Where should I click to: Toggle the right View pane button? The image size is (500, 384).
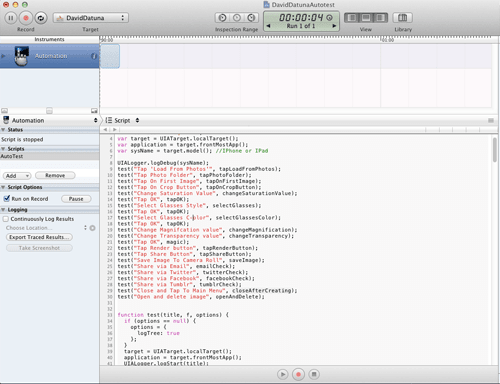380,18
